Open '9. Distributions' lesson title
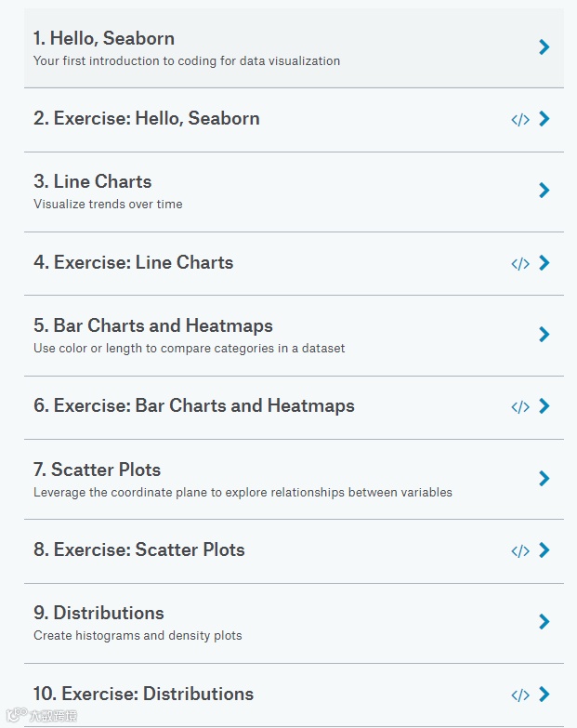577x728 pixels. [99, 614]
